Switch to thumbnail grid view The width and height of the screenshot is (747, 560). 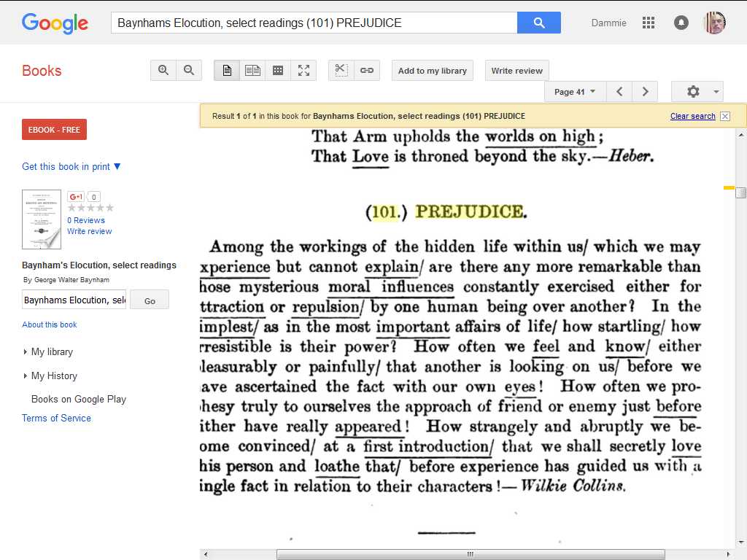click(278, 71)
